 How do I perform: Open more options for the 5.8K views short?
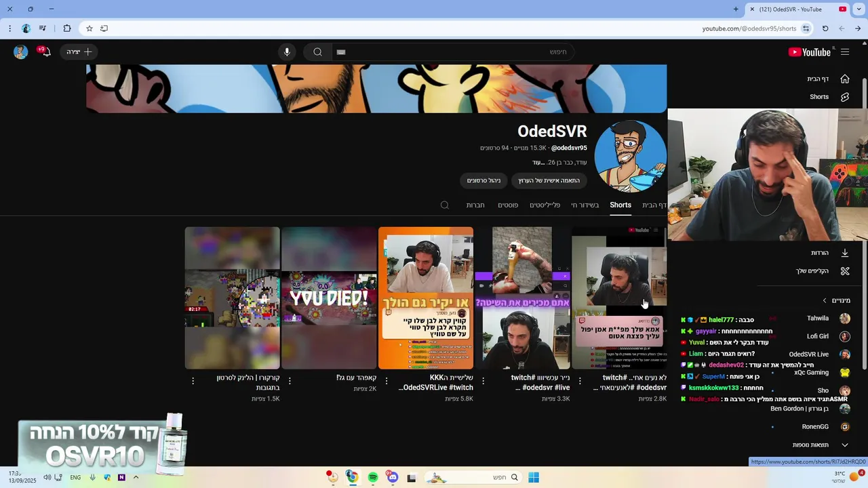tap(387, 381)
